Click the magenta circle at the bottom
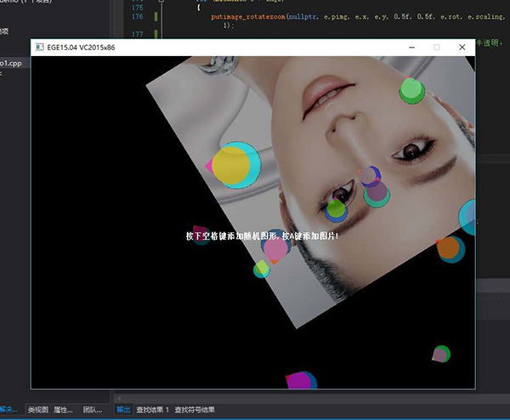The width and height of the screenshot is (510, 420). pos(299,381)
